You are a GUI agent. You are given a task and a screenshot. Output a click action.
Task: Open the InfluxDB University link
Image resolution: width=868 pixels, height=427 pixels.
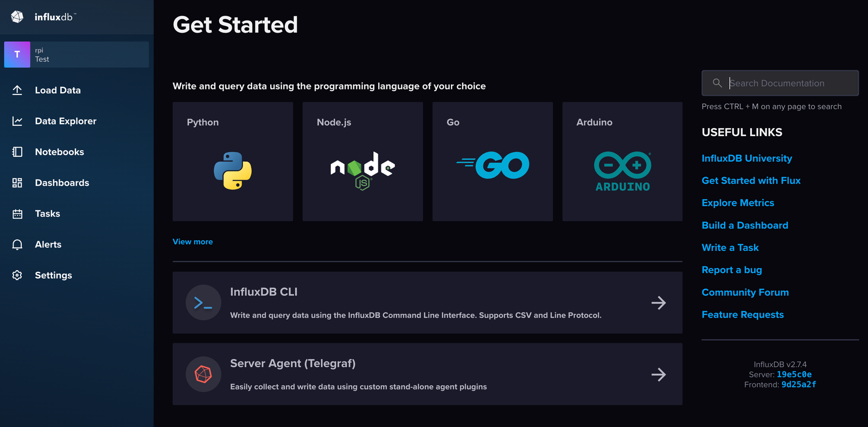(x=747, y=158)
